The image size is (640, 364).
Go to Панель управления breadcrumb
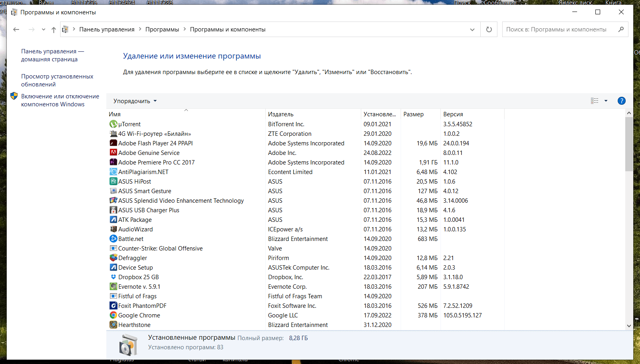point(107,29)
